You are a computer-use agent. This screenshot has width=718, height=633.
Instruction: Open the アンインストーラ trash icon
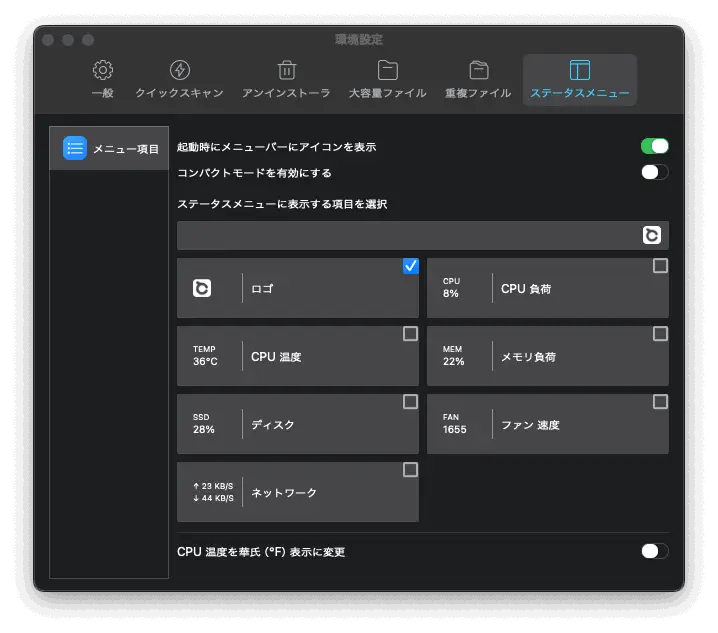coord(287,70)
